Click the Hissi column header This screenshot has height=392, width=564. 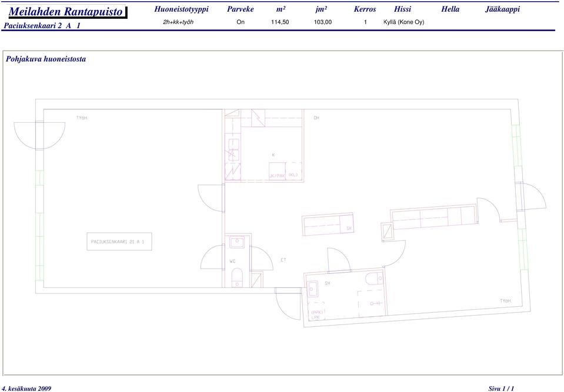(x=402, y=9)
